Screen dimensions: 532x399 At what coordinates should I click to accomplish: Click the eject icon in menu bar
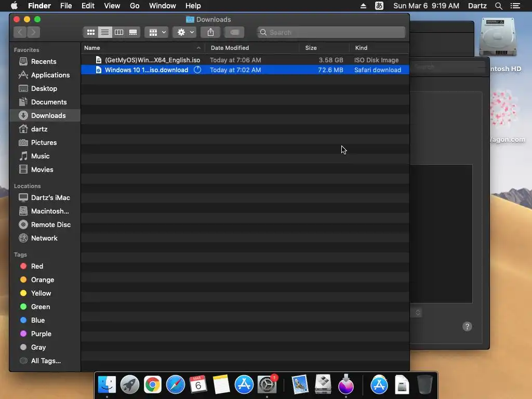click(363, 6)
